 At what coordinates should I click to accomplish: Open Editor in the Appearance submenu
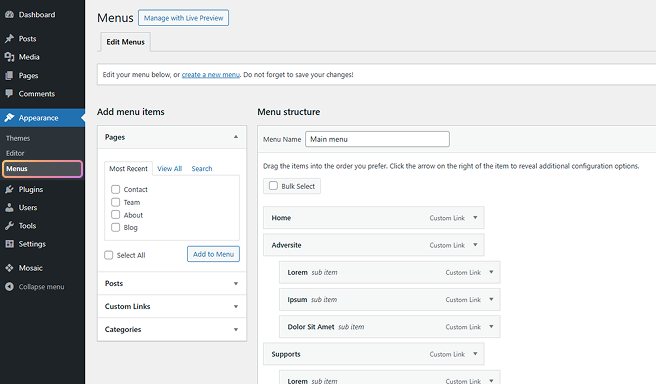pos(15,153)
